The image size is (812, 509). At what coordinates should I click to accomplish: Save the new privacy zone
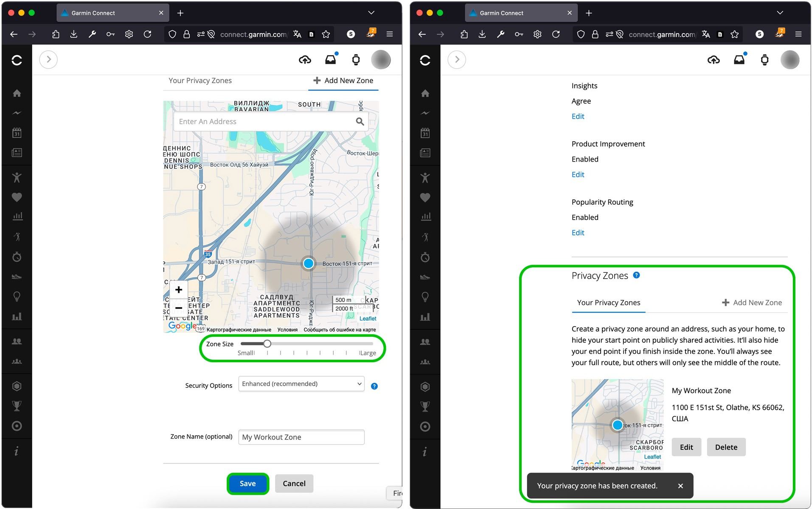[x=247, y=483]
